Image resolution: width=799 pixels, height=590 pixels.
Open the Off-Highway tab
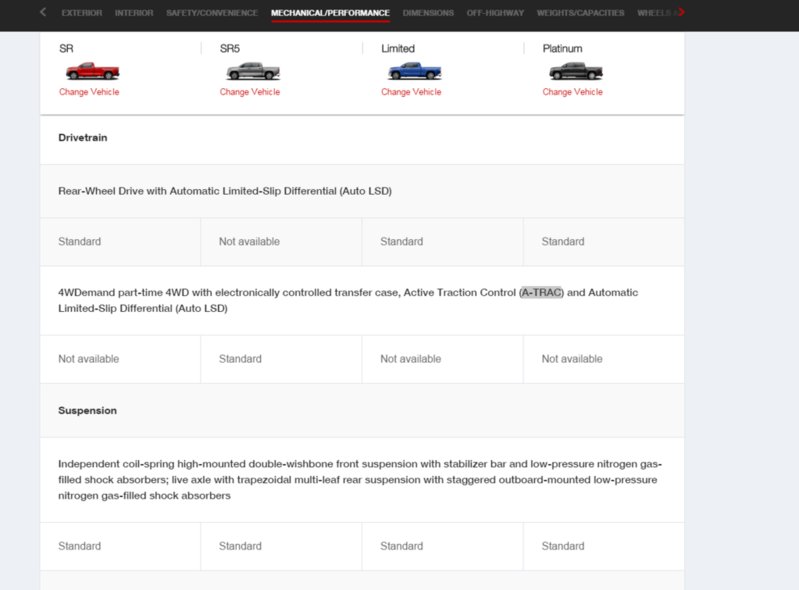(495, 13)
